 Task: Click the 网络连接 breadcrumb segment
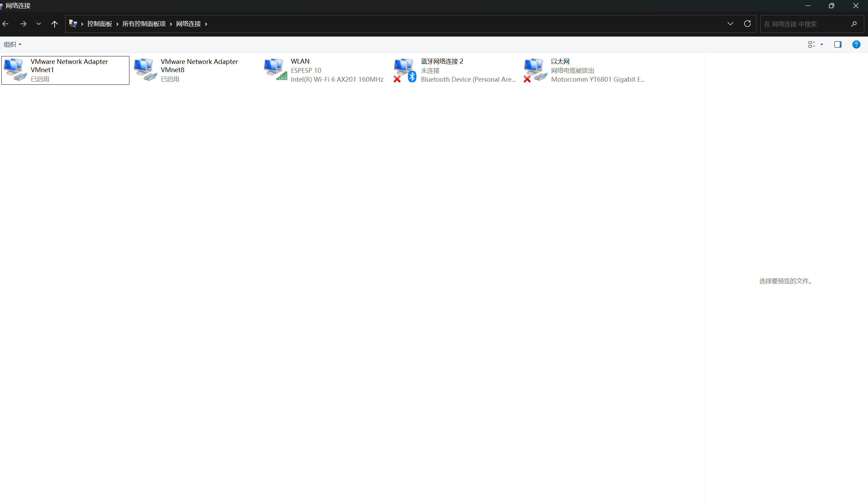[188, 24]
